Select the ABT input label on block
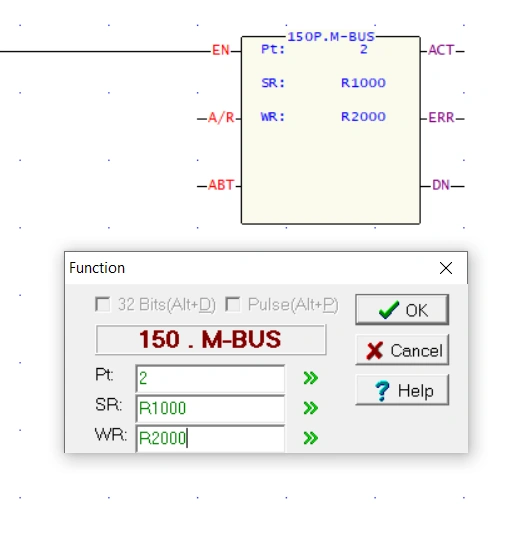Viewport: 524px width, 551px height. coord(221,185)
